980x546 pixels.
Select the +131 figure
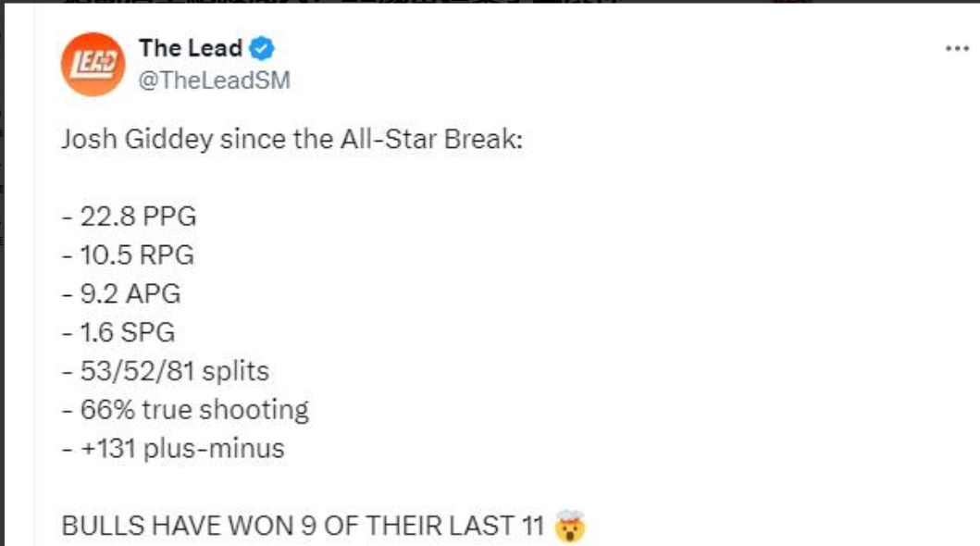[x=103, y=448]
